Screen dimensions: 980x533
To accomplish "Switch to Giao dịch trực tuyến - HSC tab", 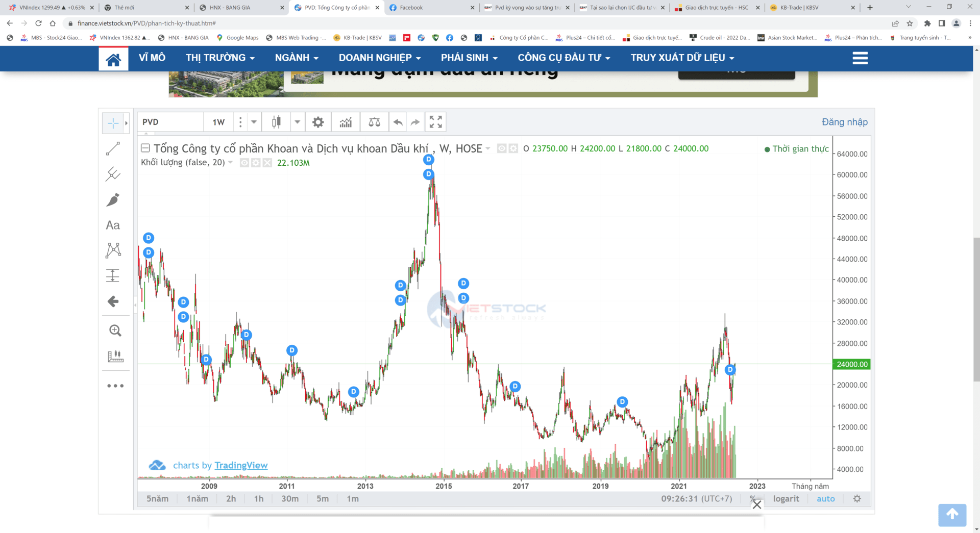I will click(717, 8).
